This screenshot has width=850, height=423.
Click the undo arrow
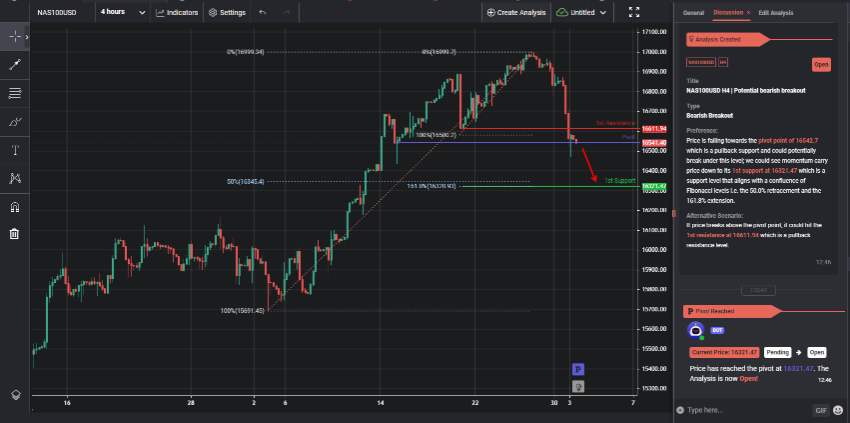[262, 12]
